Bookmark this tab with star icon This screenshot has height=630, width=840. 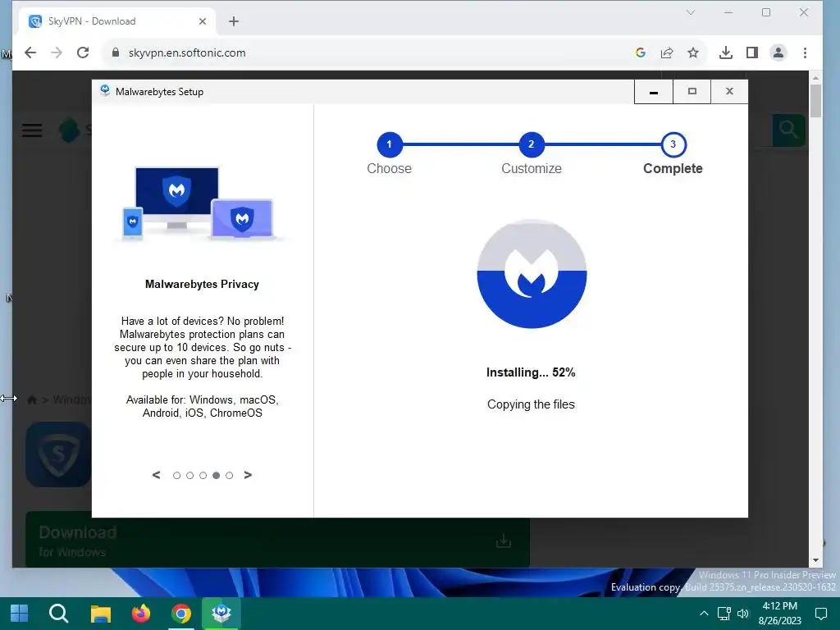click(693, 52)
